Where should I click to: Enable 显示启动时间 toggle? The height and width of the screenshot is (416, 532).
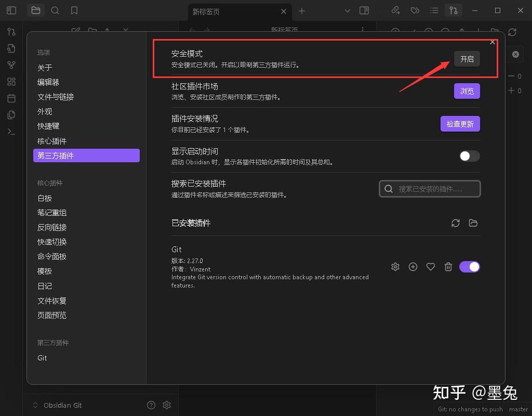click(x=468, y=156)
